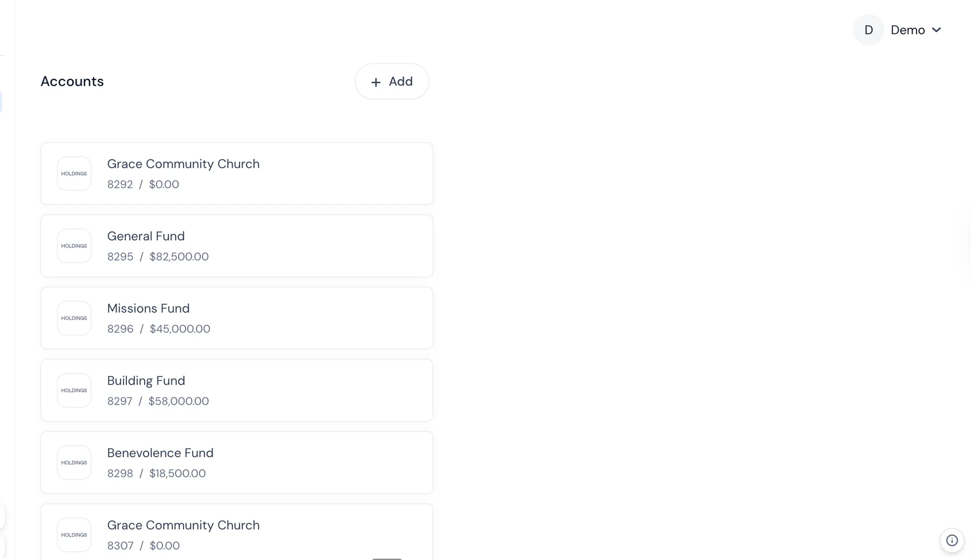The height and width of the screenshot is (560, 971).
Task: Select the Missions Fund account name
Action: pos(148,309)
